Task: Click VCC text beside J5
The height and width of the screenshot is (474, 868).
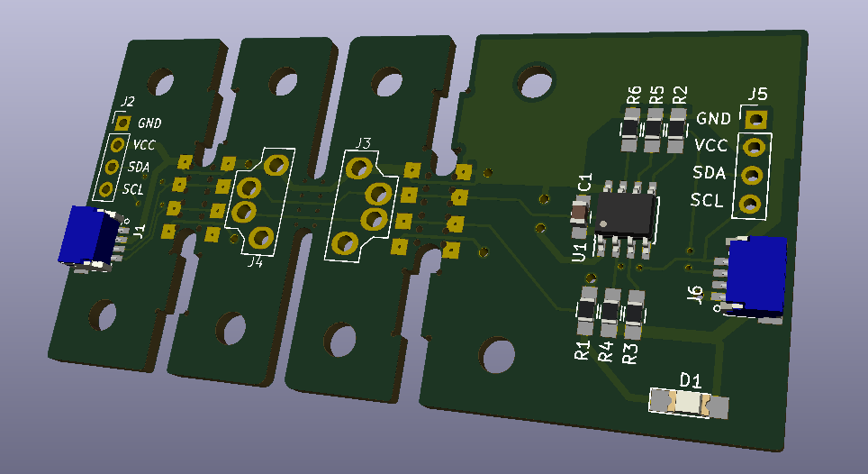Action: (x=710, y=145)
